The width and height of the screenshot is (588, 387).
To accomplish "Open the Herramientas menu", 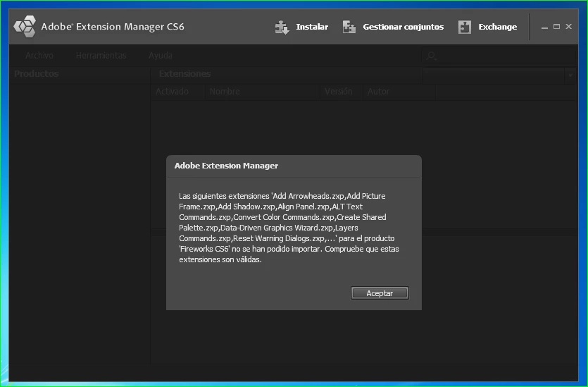I will (101, 56).
